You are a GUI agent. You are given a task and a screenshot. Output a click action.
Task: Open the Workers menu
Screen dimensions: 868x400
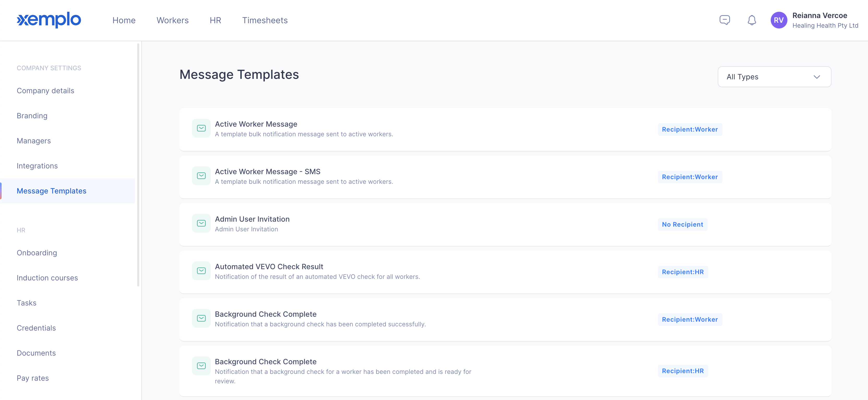tap(172, 20)
